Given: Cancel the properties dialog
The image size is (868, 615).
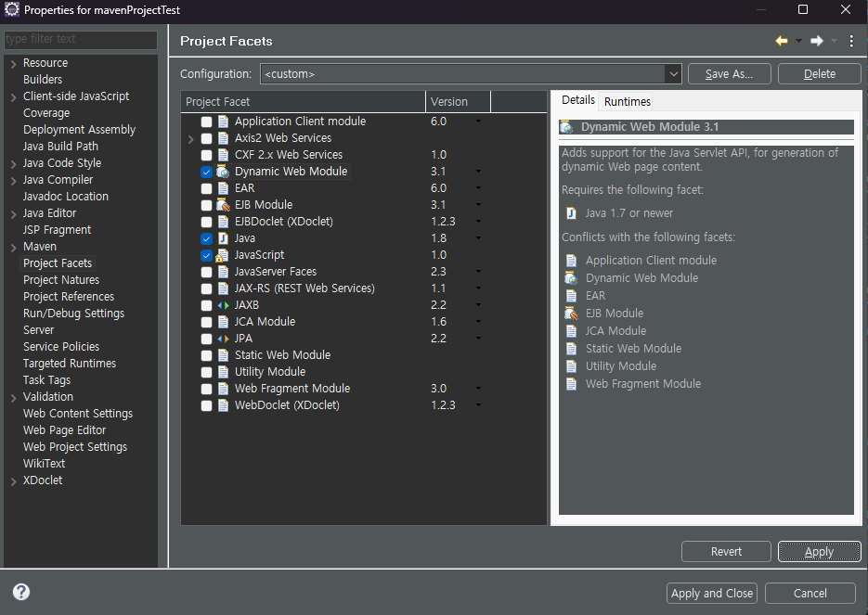Looking at the screenshot, I should pyautogui.click(x=810, y=593).
